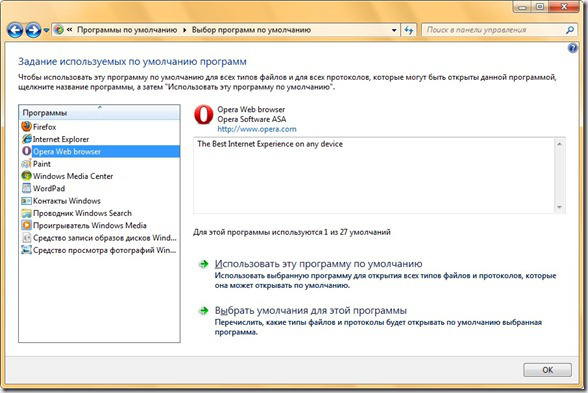This screenshot has height=393, width=588.
Task: Click the control panel icon in address bar
Action: pos(58,30)
